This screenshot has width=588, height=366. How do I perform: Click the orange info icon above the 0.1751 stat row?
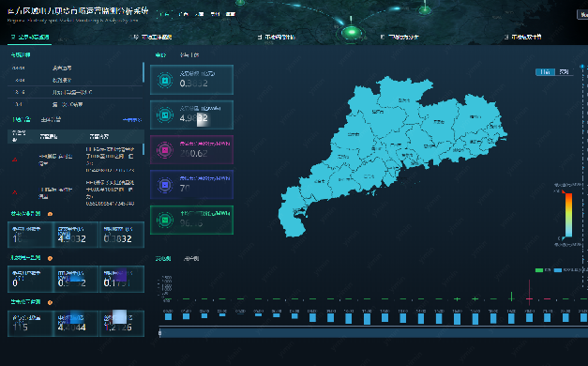point(50,258)
